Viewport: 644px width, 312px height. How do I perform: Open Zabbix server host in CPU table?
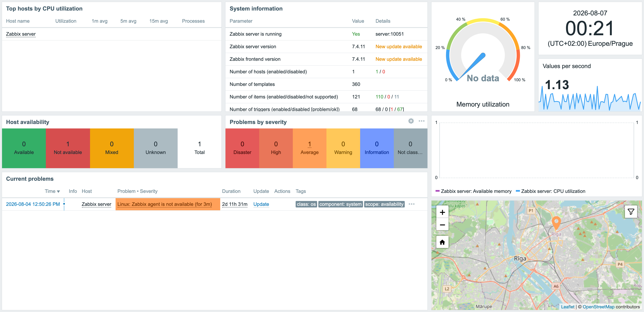(x=21, y=34)
